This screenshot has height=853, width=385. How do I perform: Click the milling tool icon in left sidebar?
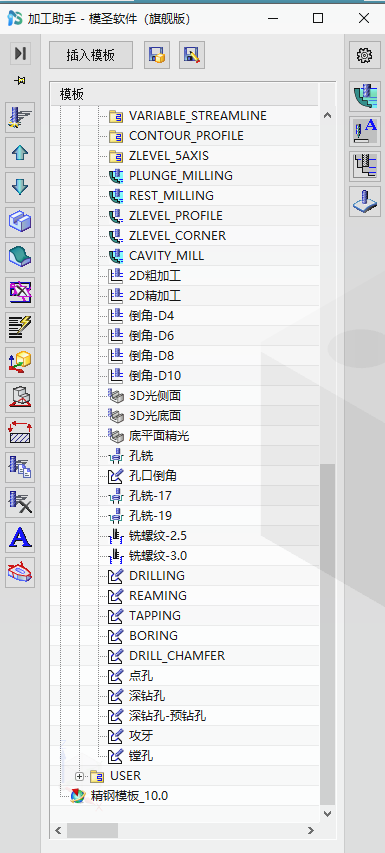20,118
